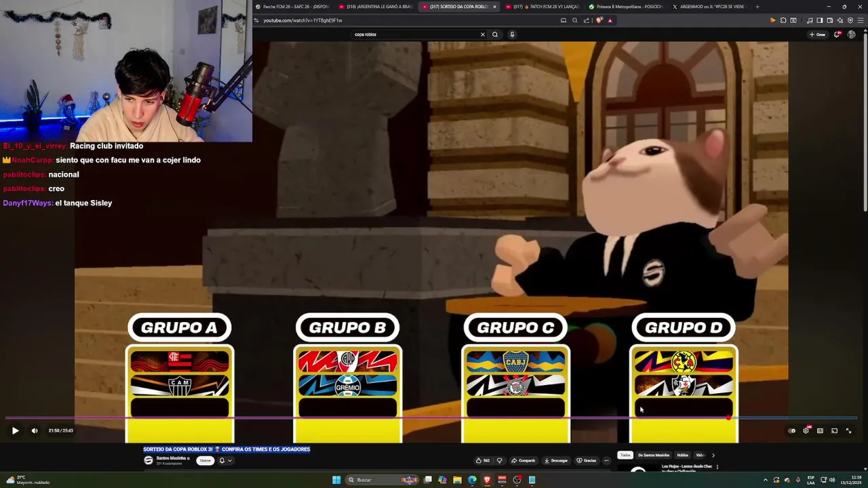Toggle autoplay switch in player
The width and height of the screenshot is (868, 488).
tap(792, 430)
